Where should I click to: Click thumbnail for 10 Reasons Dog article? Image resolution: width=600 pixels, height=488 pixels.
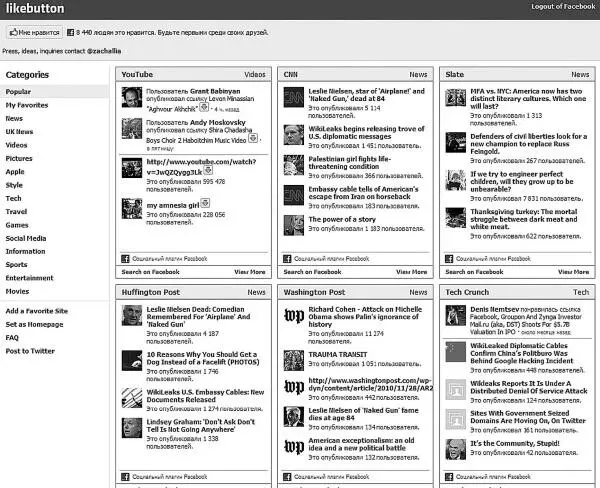pyautogui.click(x=132, y=361)
